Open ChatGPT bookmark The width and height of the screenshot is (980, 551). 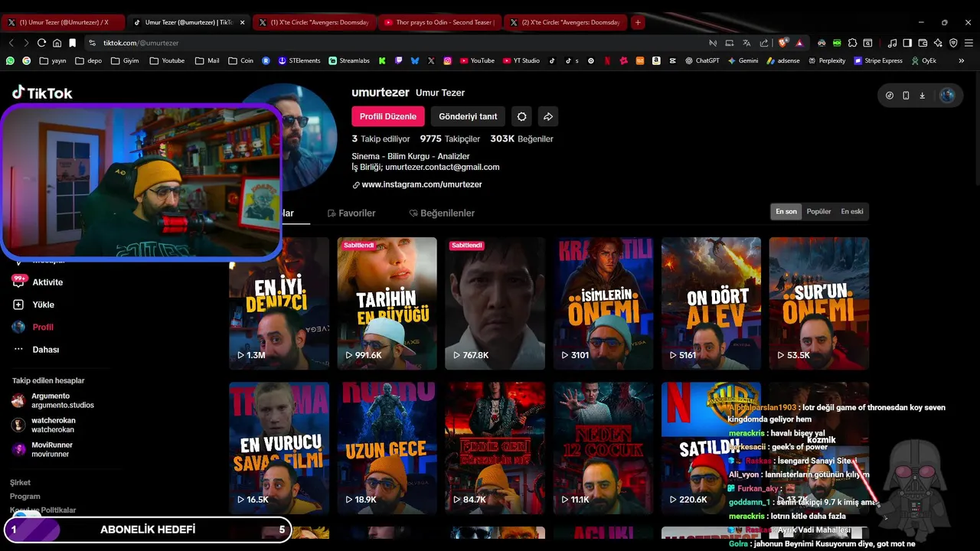tap(702, 60)
